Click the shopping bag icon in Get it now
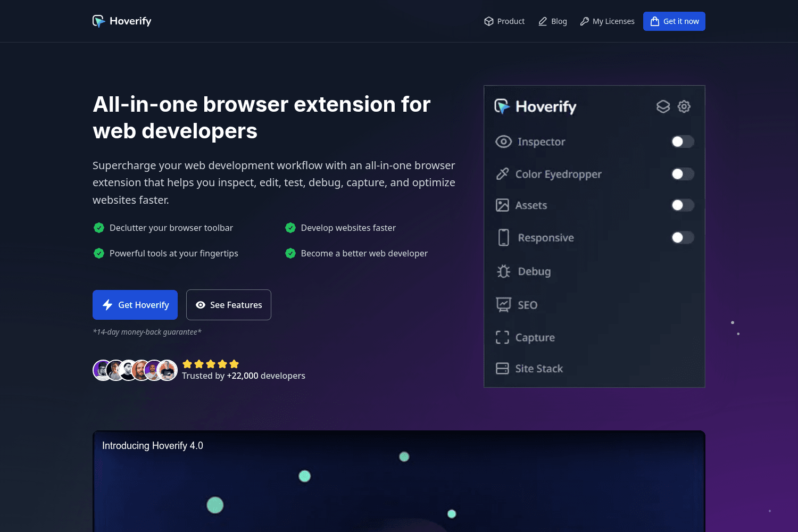 (x=655, y=21)
